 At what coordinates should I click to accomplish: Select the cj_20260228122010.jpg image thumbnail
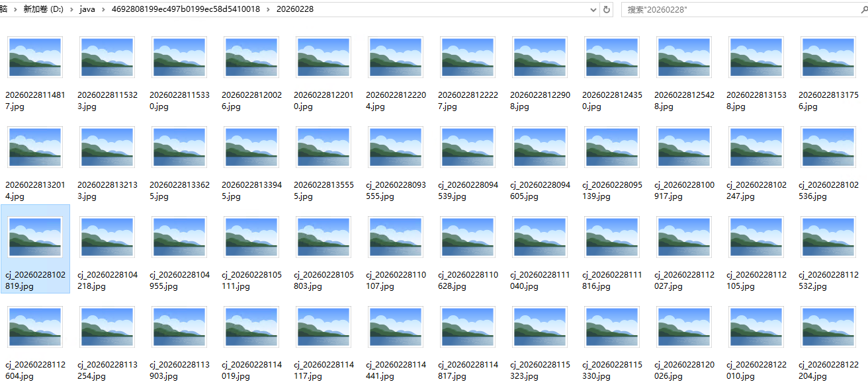tap(756, 327)
